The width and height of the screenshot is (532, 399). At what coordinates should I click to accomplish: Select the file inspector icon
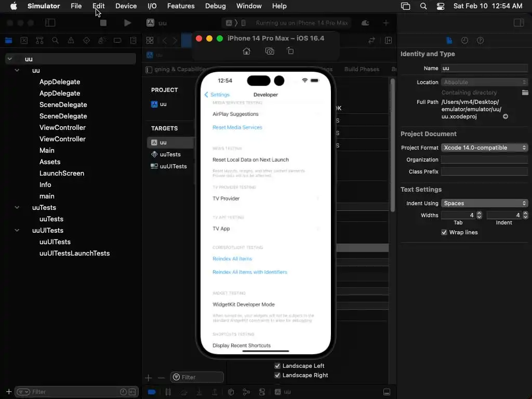pyautogui.click(x=449, y=41)
